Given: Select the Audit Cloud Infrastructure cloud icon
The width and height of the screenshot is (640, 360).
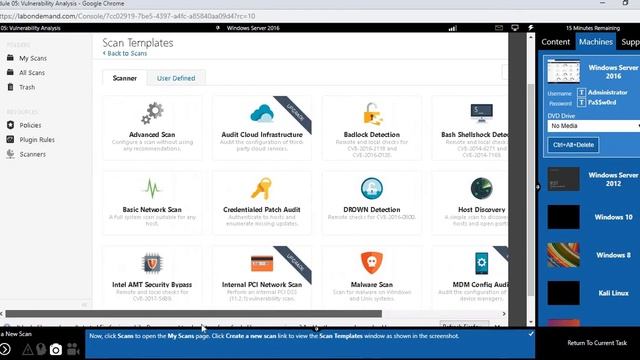Looking at the screenshot, I should click(262, 113).
